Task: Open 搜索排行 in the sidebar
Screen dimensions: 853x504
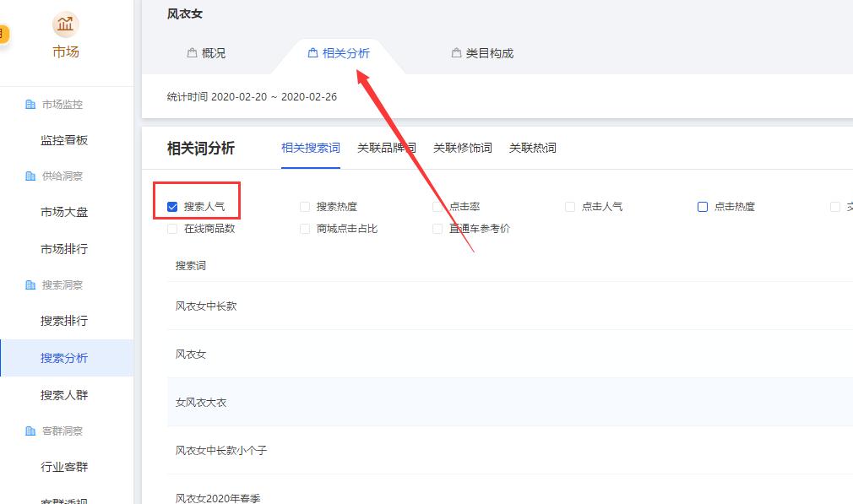Action: point(65,321)
